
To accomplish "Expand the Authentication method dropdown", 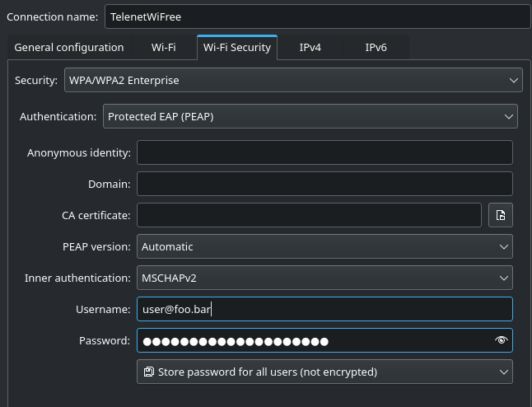I will pyautogui.click(x=310, y=117).
